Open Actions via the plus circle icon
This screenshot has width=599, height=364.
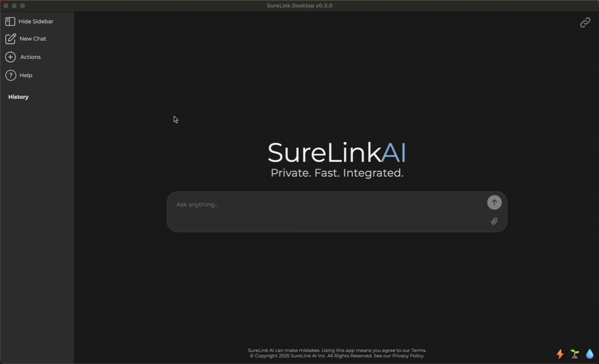point(11,57)
